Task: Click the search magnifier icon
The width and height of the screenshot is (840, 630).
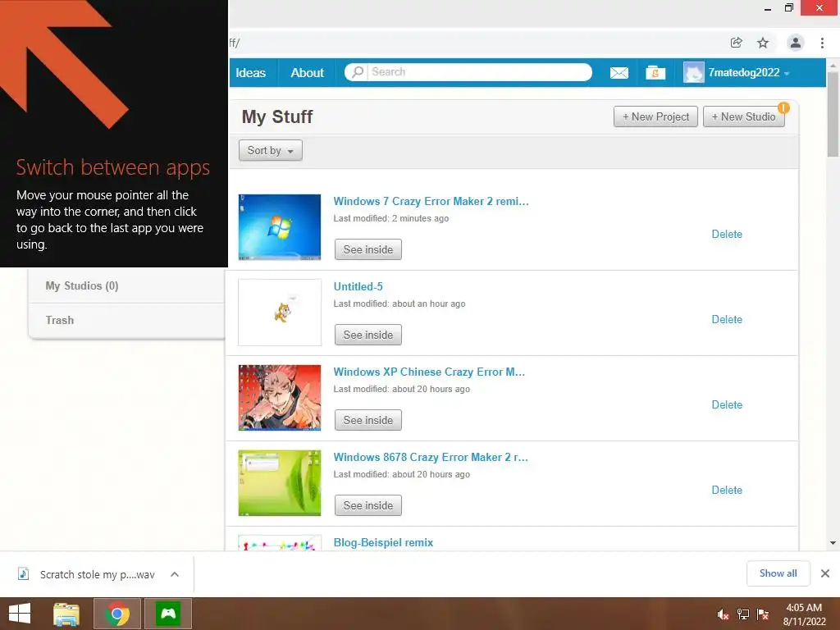Action: click(358, 72)
